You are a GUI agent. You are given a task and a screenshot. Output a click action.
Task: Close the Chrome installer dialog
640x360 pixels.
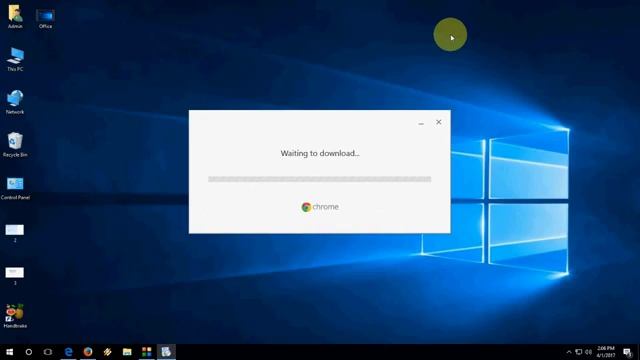[439, 122]
